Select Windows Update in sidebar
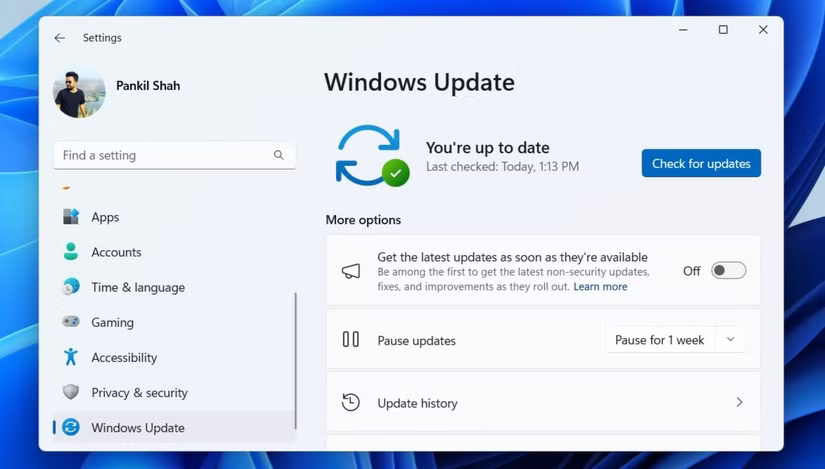825x469 pixels. coord(174,427)
